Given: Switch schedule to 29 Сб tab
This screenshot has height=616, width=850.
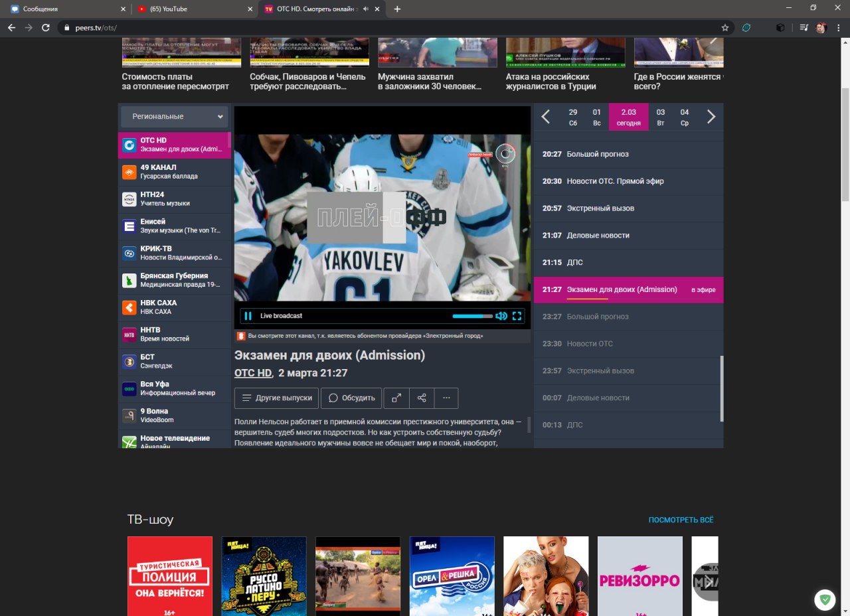Looking at the screenshot, I should (x=573, y=117).
